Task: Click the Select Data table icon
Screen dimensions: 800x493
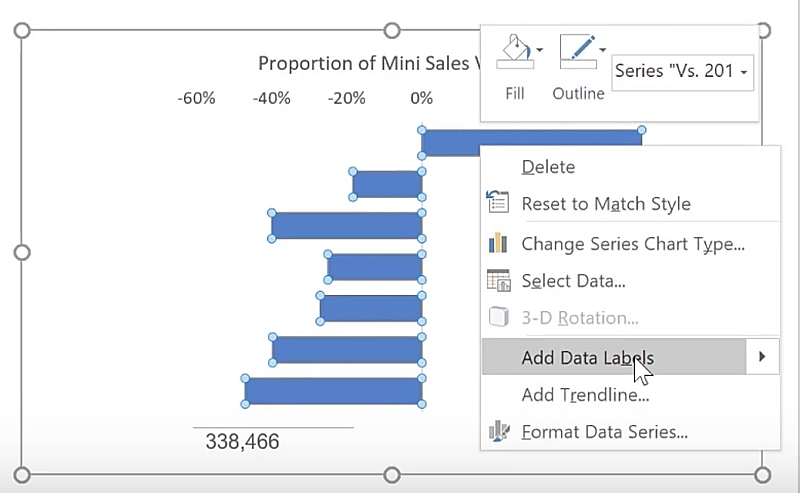Action: pos(498,281)
